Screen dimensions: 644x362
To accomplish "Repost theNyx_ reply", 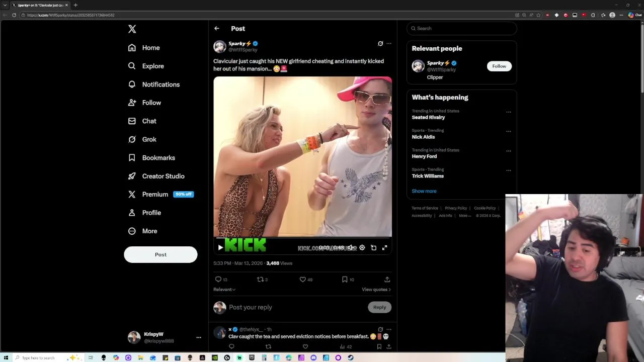I will pyautogui.click(x=268, y=346).
